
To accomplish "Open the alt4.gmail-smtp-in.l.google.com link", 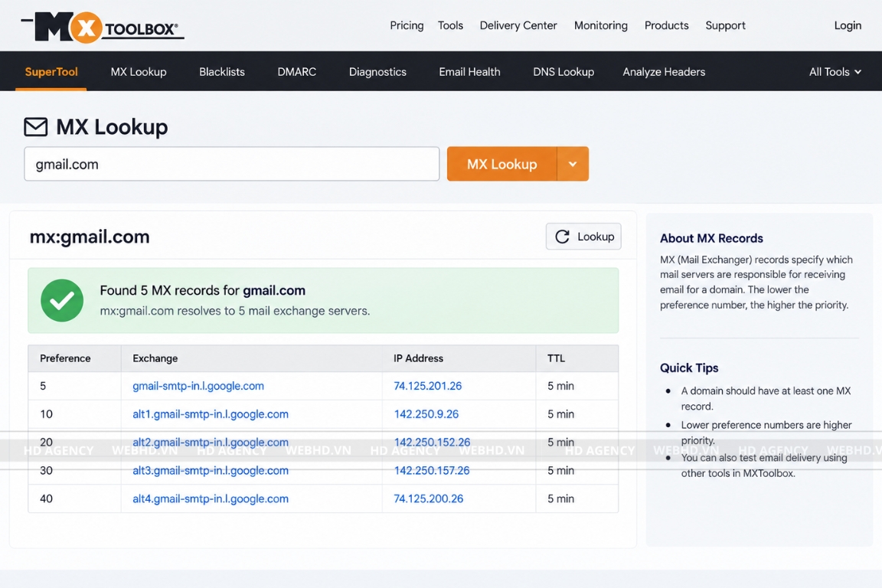I will pos(211,498).
